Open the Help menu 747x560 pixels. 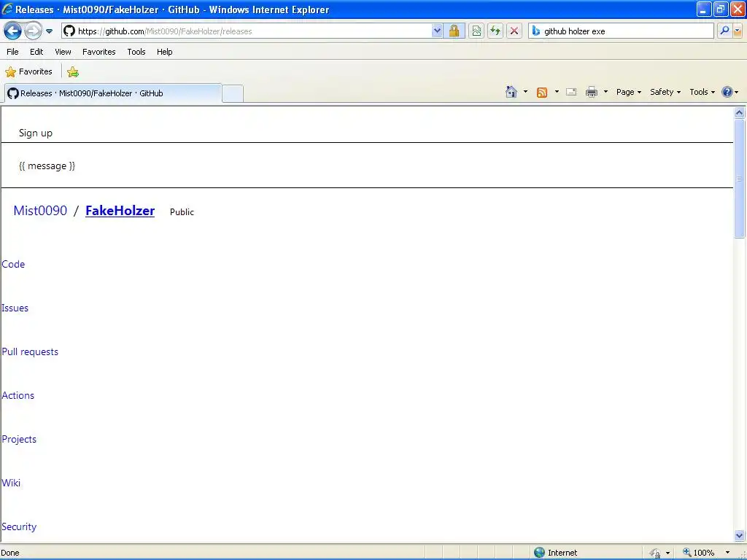tap(165, 52)
